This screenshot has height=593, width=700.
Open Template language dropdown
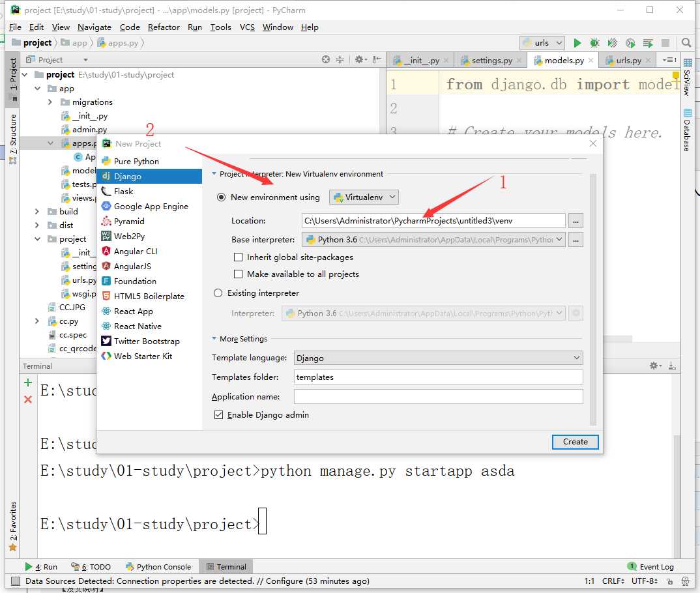(x=439, y=358)
